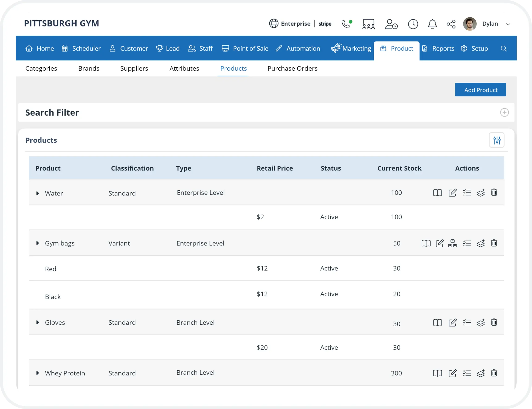The width and height of the screenshot is (532, 409).
Task: Open the book details icon for Gloves
Action: click(437, 322)
